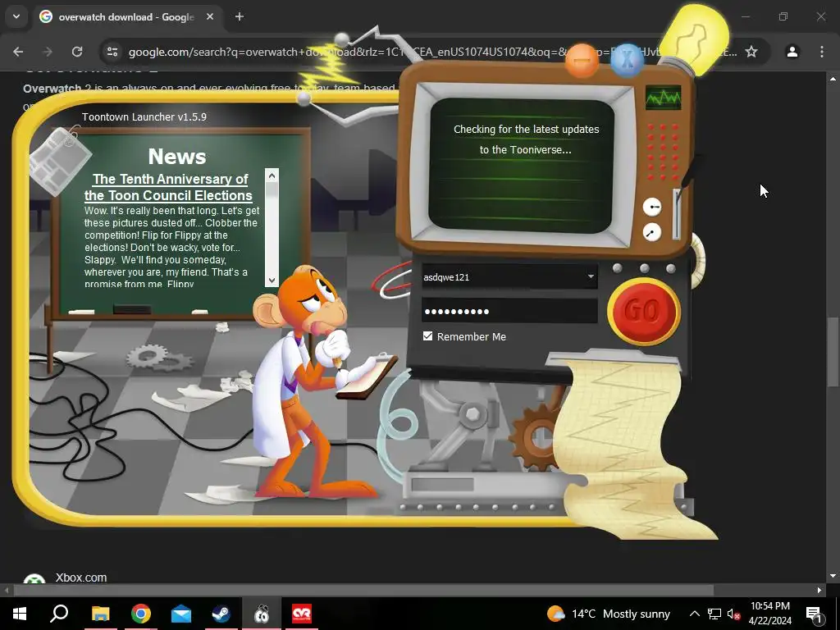Image resolution: width=840 pixels, height=630 pixels.
Task: Click the password input field
Action: [x=509, y=311]
